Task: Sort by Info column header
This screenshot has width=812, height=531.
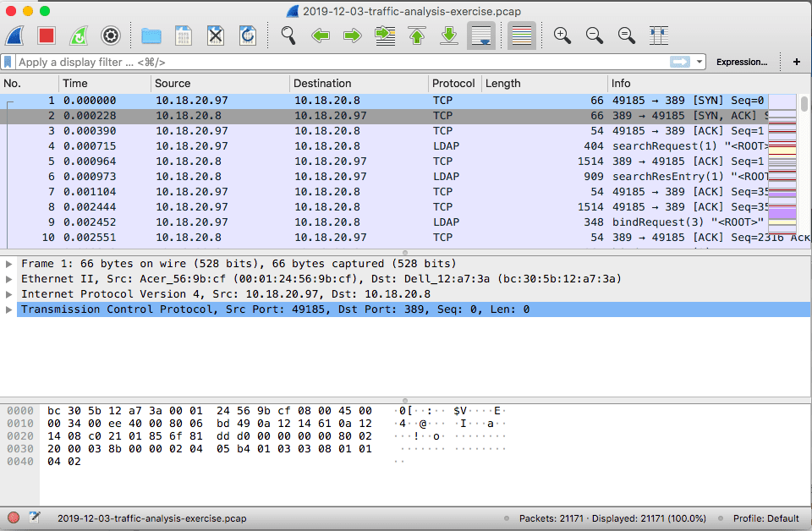Action: click(x=710, y=84)
